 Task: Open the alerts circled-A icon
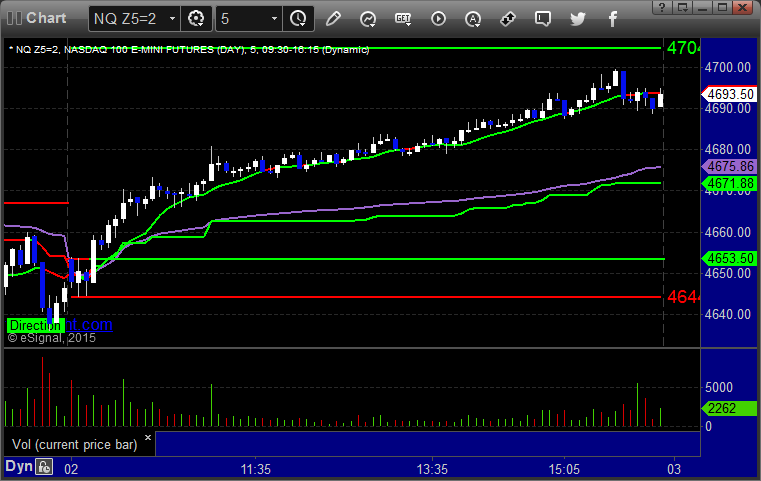click(x=473, y=19)
